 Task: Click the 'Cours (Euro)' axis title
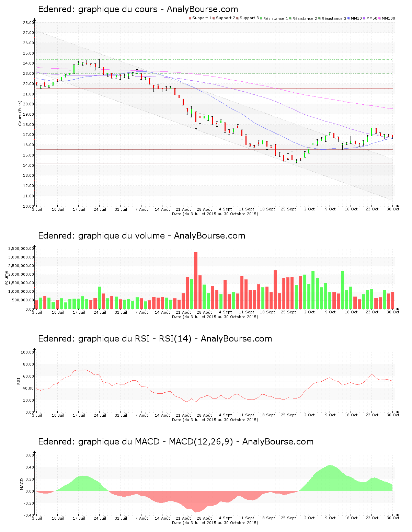20,113
